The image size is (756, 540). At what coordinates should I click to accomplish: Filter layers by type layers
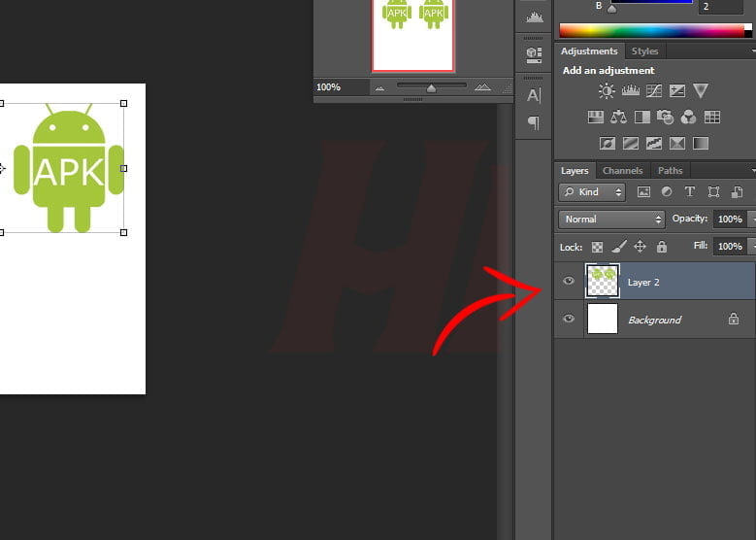click(x=690, y=191)
